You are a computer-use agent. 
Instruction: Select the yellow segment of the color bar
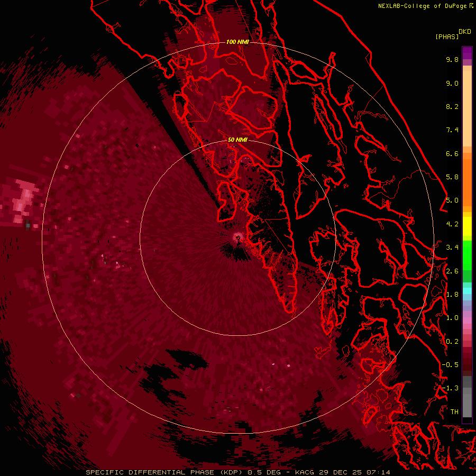coord(467,226)
